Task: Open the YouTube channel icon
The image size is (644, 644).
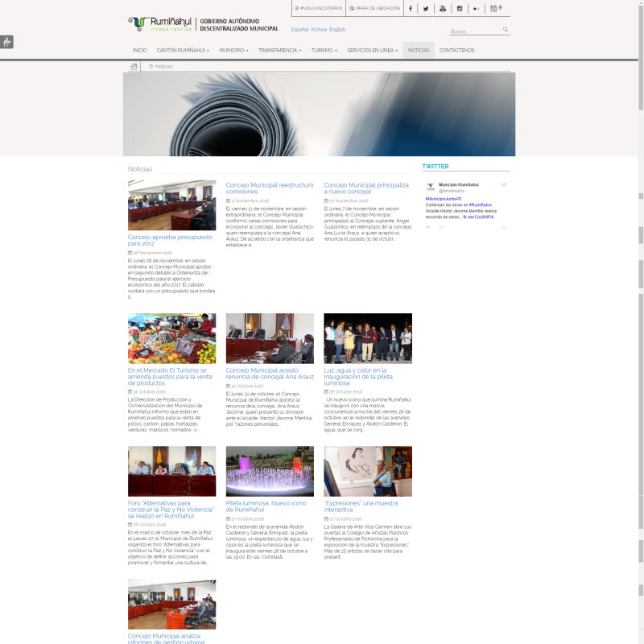Action: [x=443, y=9]
